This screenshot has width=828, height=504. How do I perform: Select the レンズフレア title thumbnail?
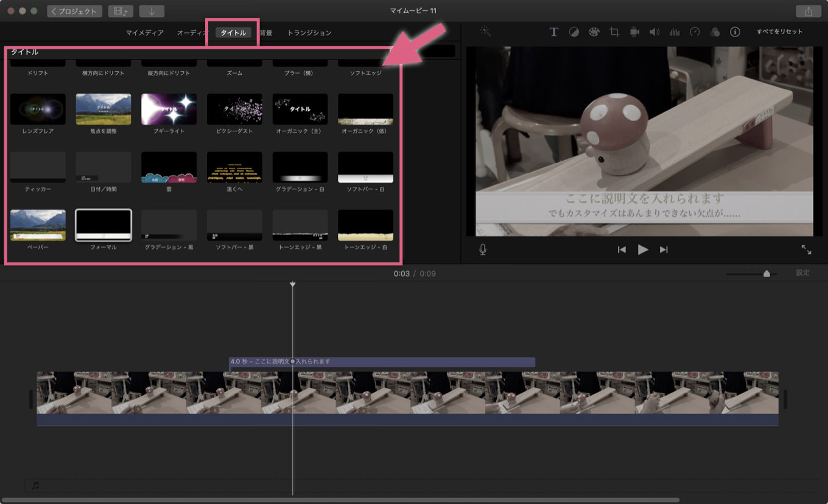[38, 109]
